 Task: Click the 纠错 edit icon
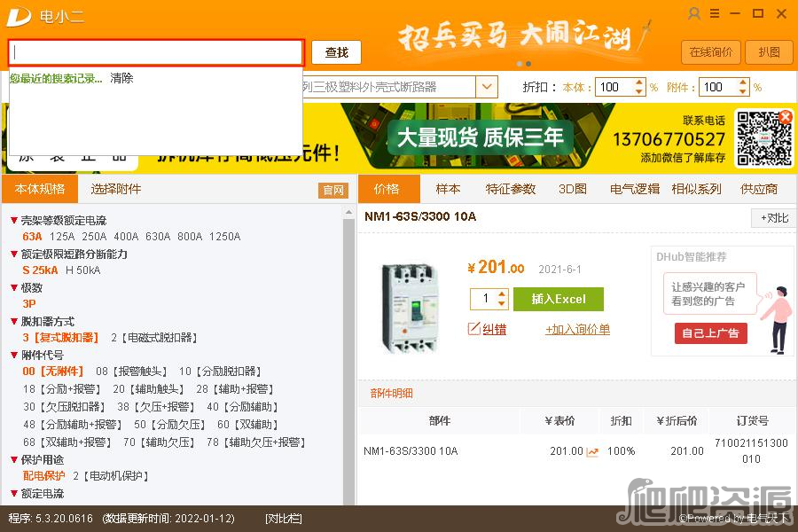tap(473, 329)
